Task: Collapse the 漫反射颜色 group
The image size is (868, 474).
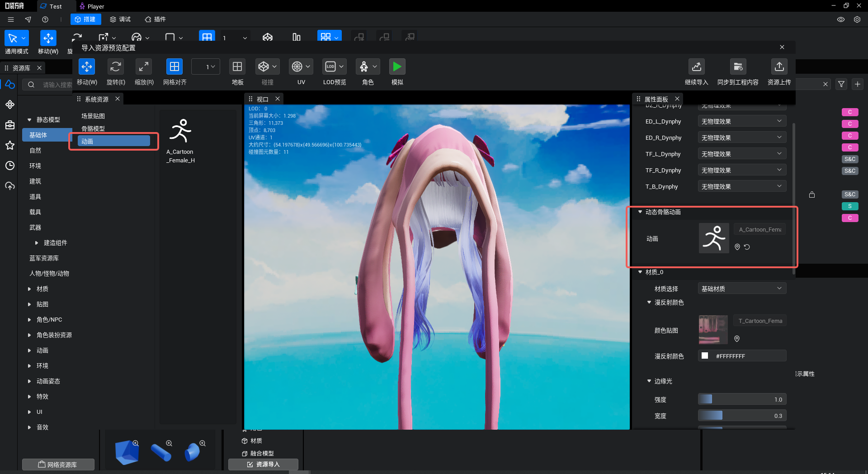Action: pyautogui.click(x=649, y=302)
